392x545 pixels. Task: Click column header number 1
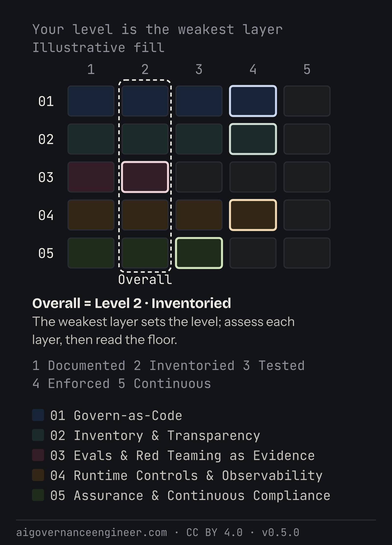tap(91, 69)
